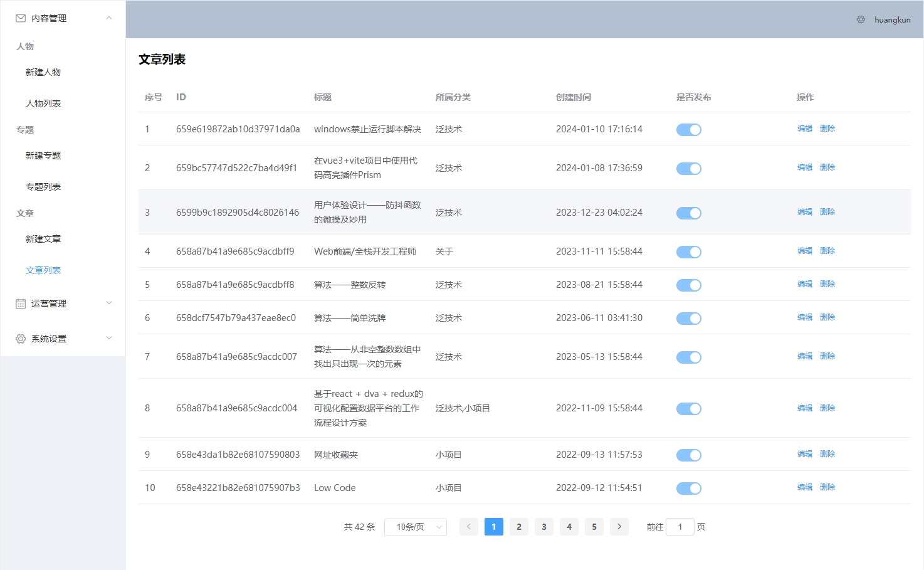
Task: Click the huangkun username in the header
Action: pos(892,19)
